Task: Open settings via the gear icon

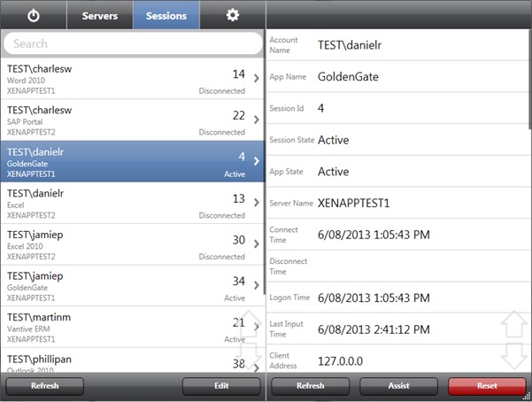Action: pyautogui.click(x=233, y=15)
